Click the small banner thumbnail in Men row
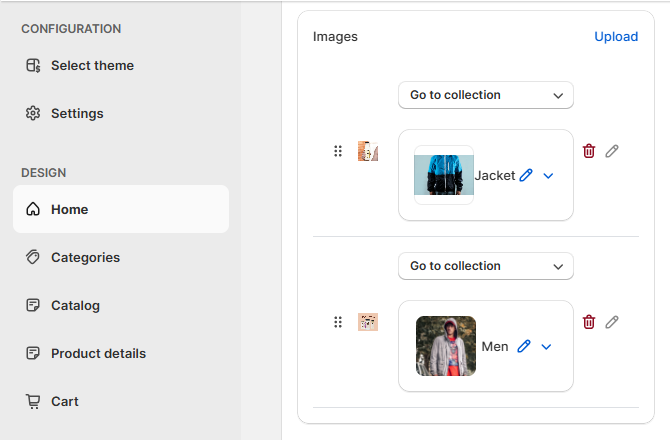The height and width of the screenshot is (440, 670). (x=368, y=322)
